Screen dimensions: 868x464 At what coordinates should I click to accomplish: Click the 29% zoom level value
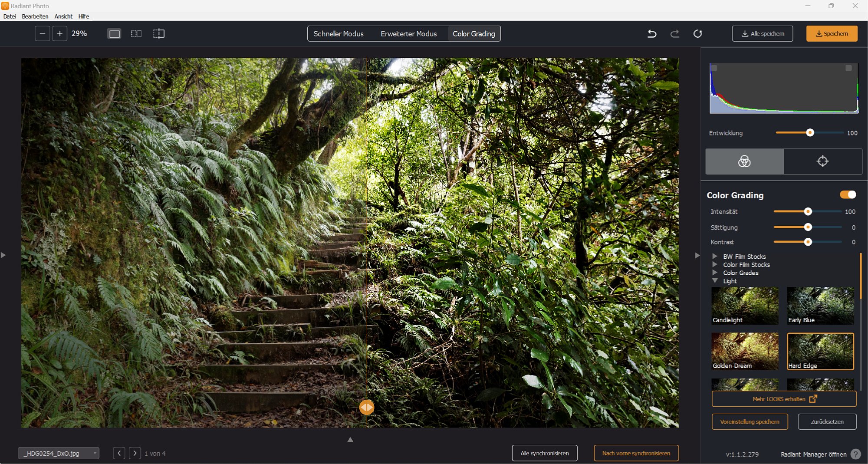click(79, 33)
